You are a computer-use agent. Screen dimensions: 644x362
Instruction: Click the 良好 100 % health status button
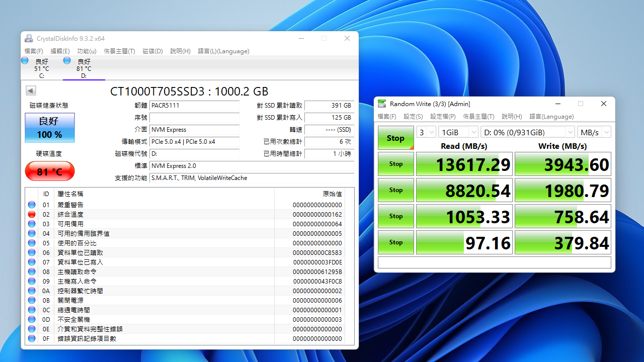[50, 128]
